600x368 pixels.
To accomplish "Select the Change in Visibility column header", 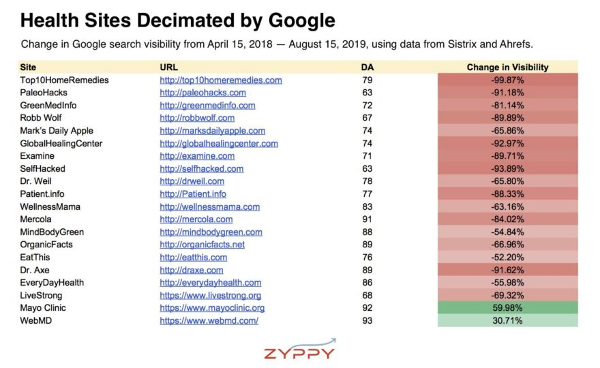I will pos(507,67).
